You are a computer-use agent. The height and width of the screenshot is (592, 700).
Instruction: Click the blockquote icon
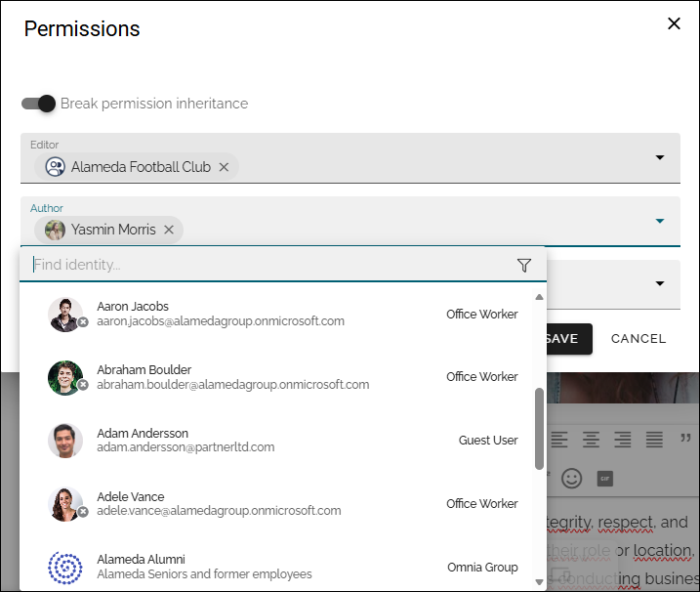point(685,438)
